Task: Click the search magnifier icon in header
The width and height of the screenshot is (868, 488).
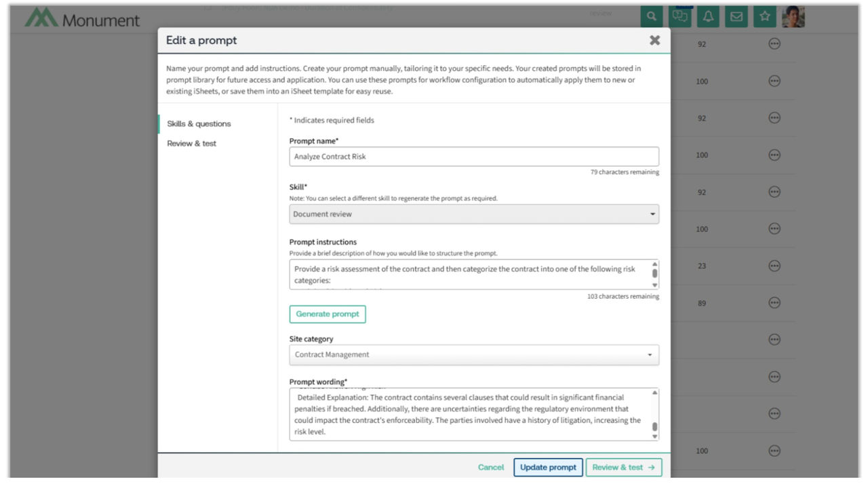Action: (x=652, y=17)
